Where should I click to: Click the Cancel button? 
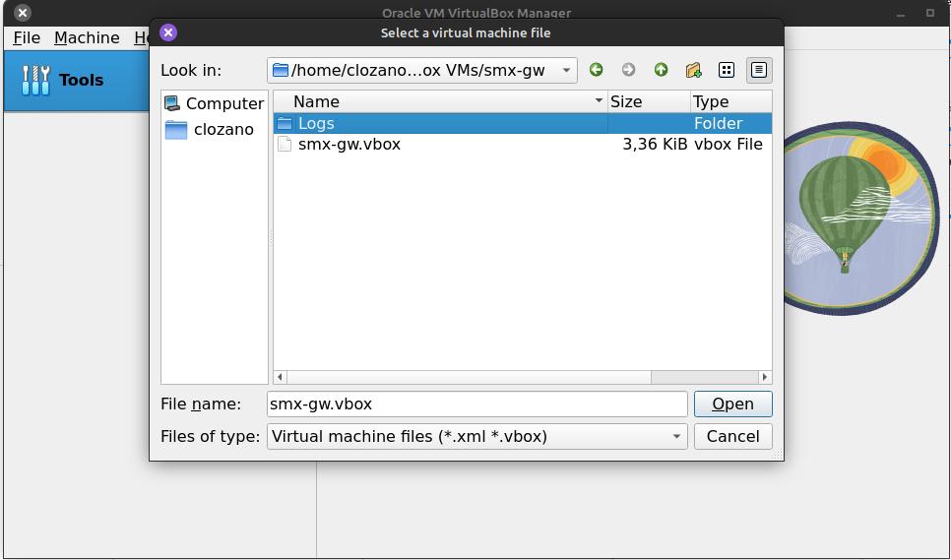(x=732, y=436)
